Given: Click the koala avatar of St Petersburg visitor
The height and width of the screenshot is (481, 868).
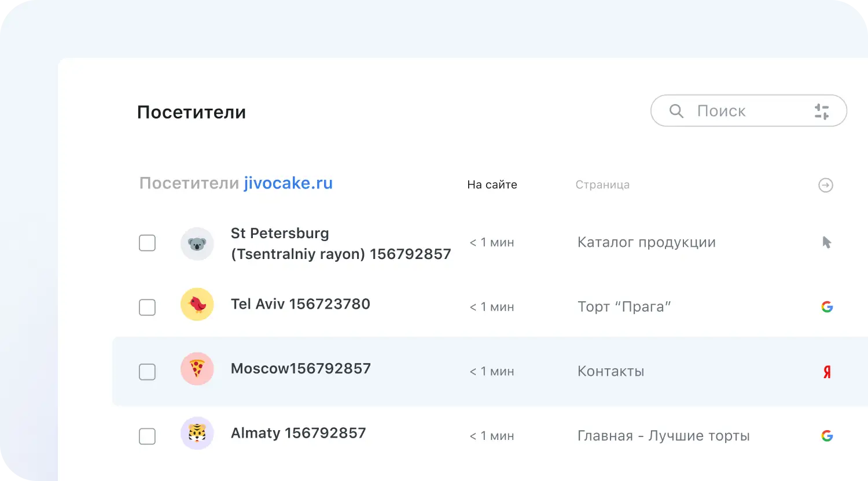Looking at the screenshot, I should [197, 243].
